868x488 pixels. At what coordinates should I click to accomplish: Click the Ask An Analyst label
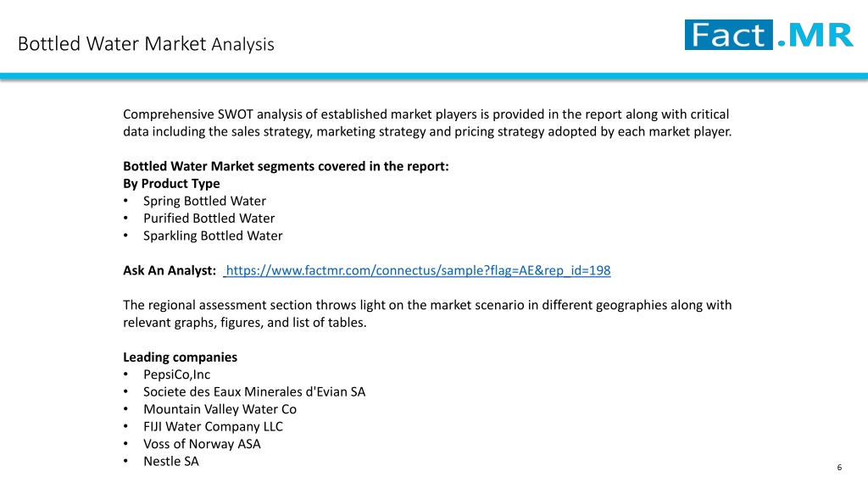[x=170, y=270]
